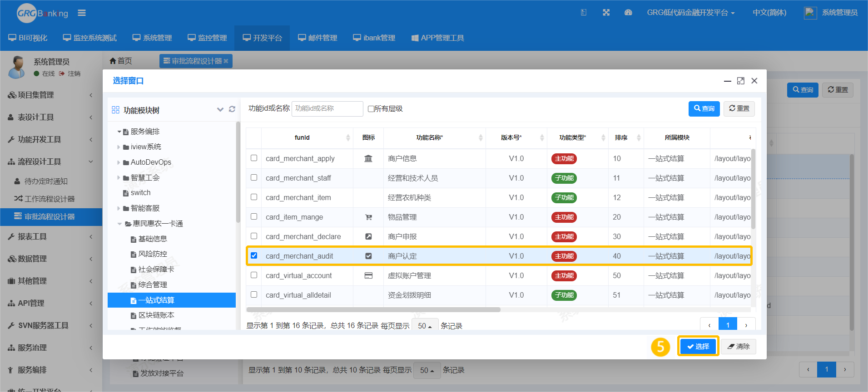Click the cart icon of card_item_mange
868x392 pixels.
point(368,217)
